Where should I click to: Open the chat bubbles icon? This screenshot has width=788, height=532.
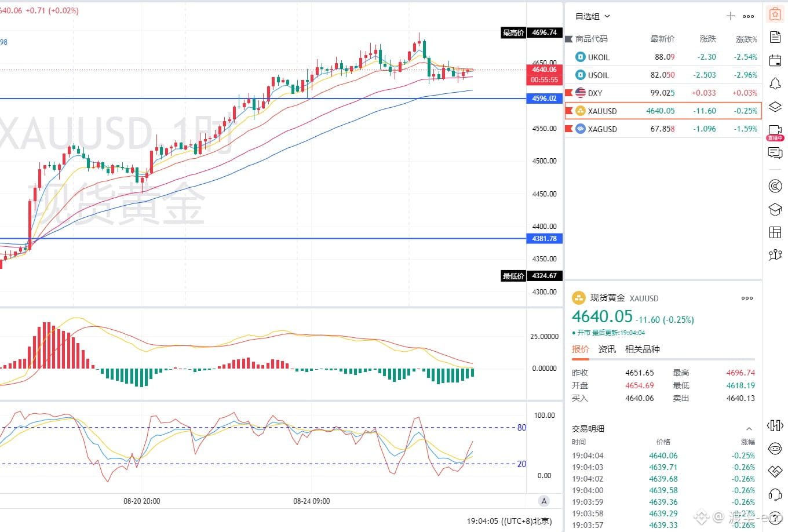775,153
